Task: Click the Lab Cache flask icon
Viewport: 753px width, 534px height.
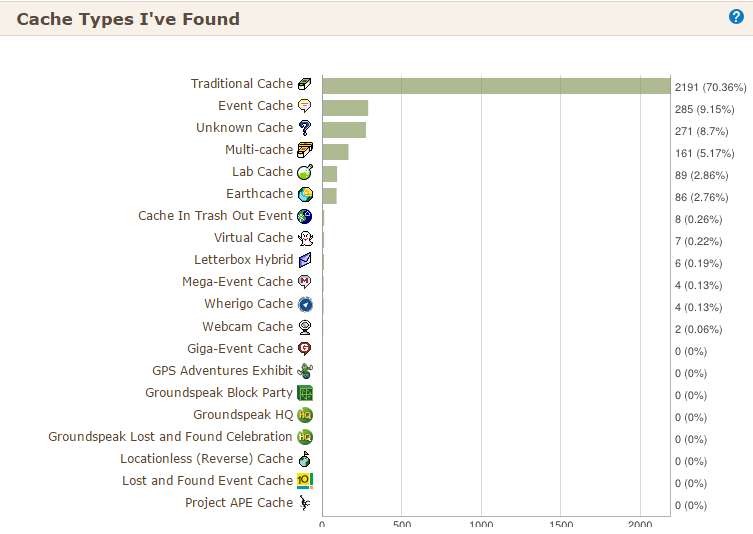Action: [304, 172]
